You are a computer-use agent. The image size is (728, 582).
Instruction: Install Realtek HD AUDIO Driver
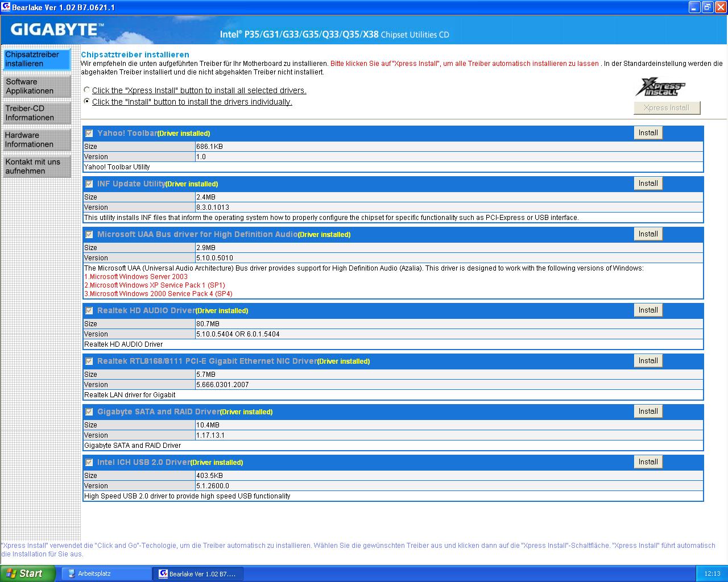[x=648, y=310]
